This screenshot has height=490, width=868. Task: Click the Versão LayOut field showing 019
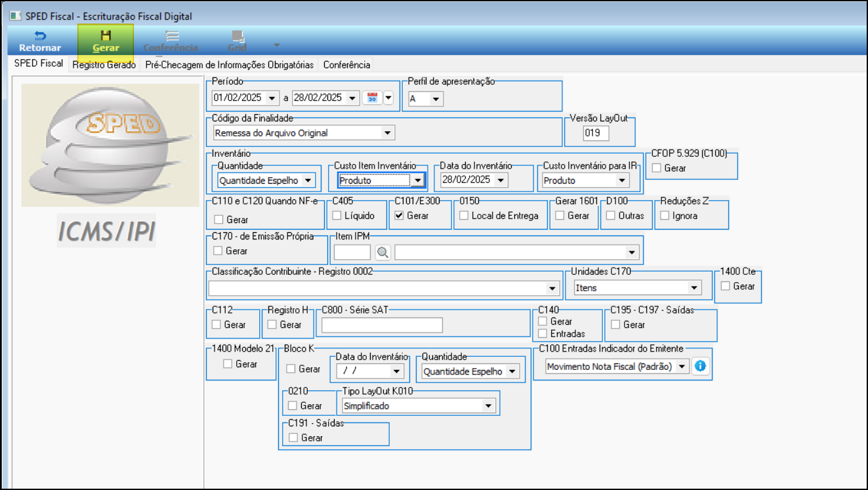click(596, 133)
